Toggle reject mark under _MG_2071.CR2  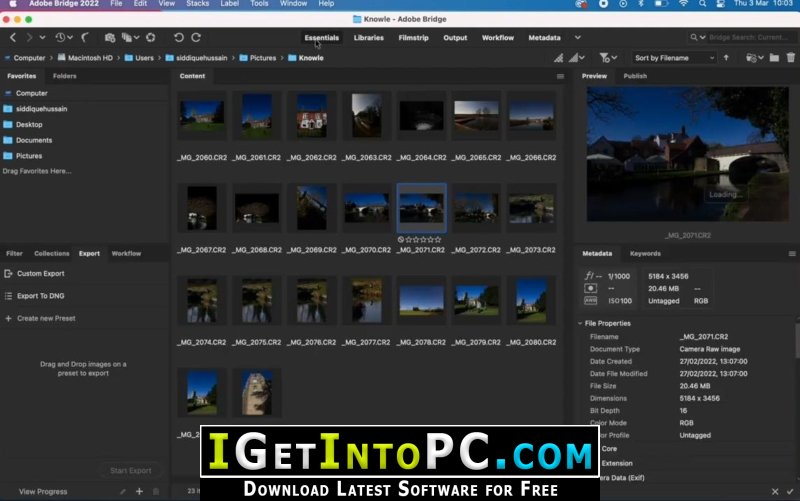[401, 239]
